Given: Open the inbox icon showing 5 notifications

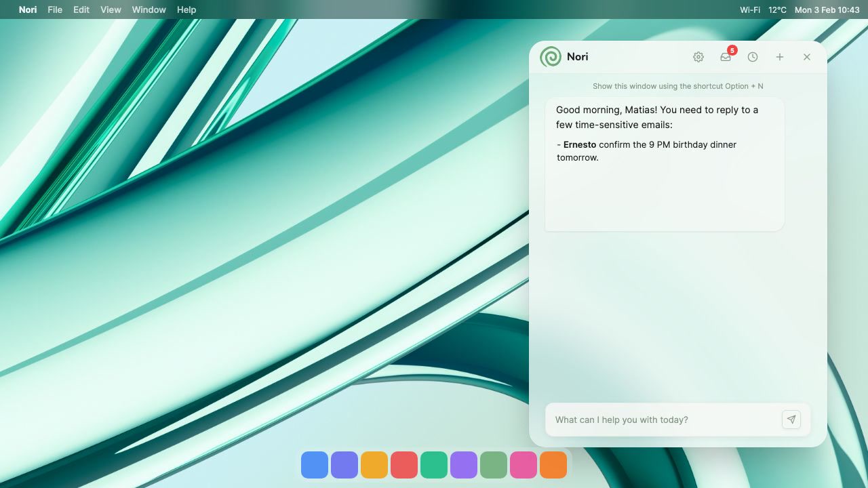Looking at the screenshot, I should pyautogui.click(x=726, y=57).
